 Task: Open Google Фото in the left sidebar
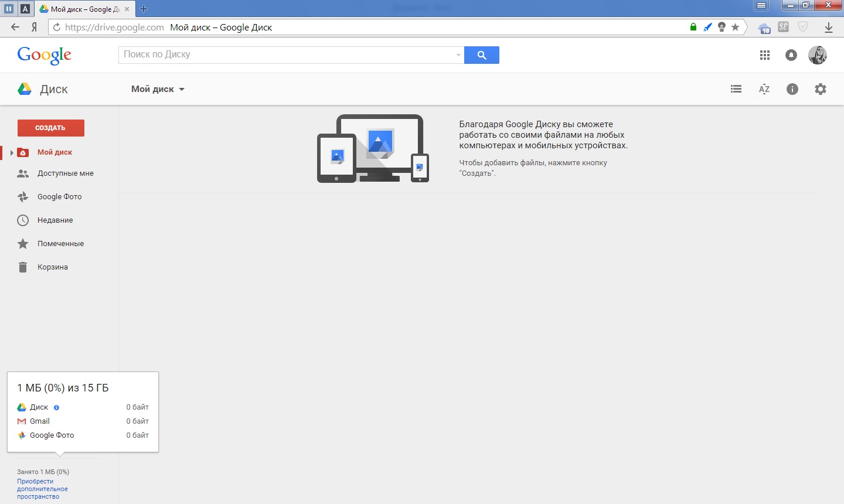tap(60, 197)
